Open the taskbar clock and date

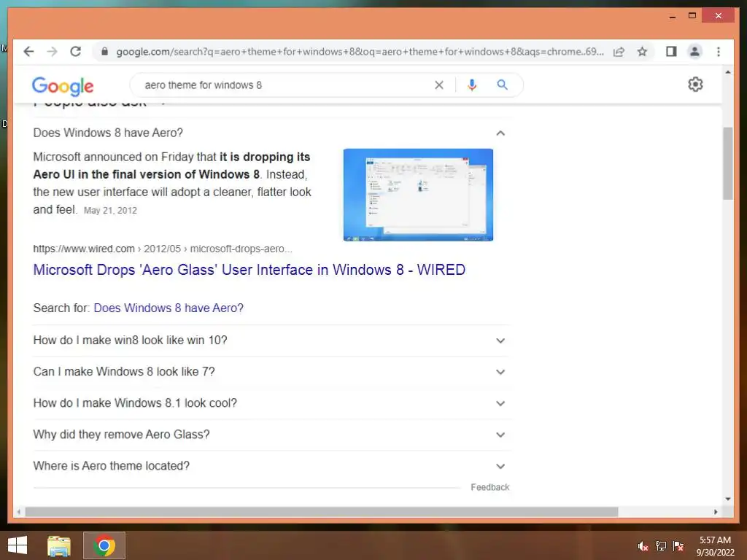[x=715, y=546]
